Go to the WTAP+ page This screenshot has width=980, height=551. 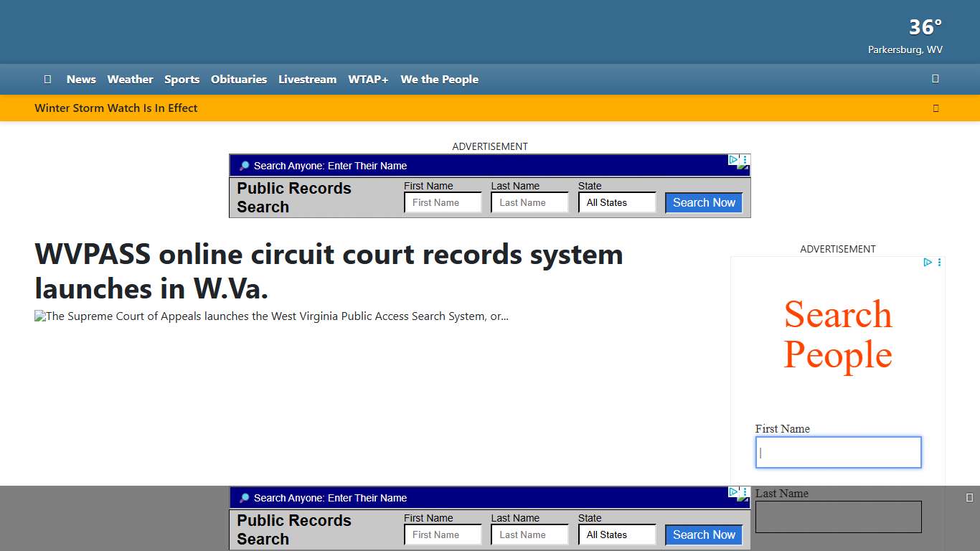click(x=368, y=79)
